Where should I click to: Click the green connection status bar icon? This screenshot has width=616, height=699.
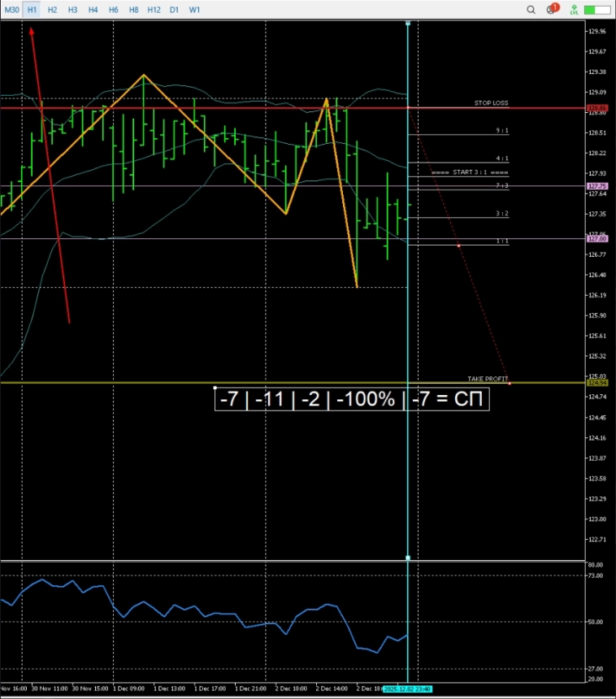(x=597, y=10)
